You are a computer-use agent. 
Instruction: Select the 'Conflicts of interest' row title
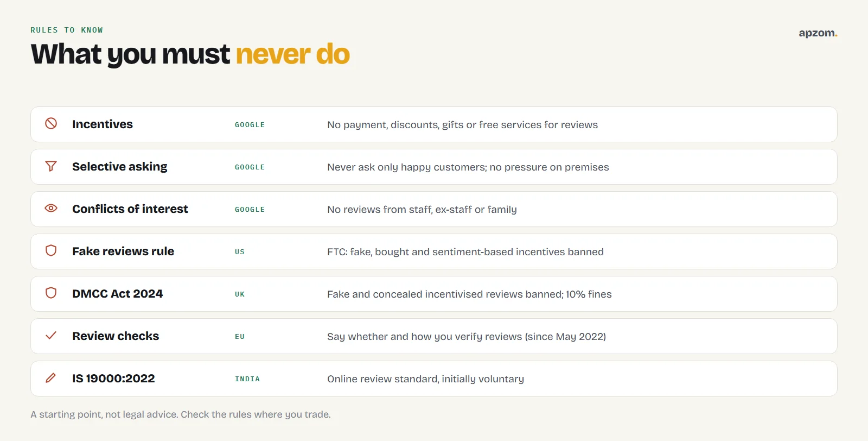(130, 209)
